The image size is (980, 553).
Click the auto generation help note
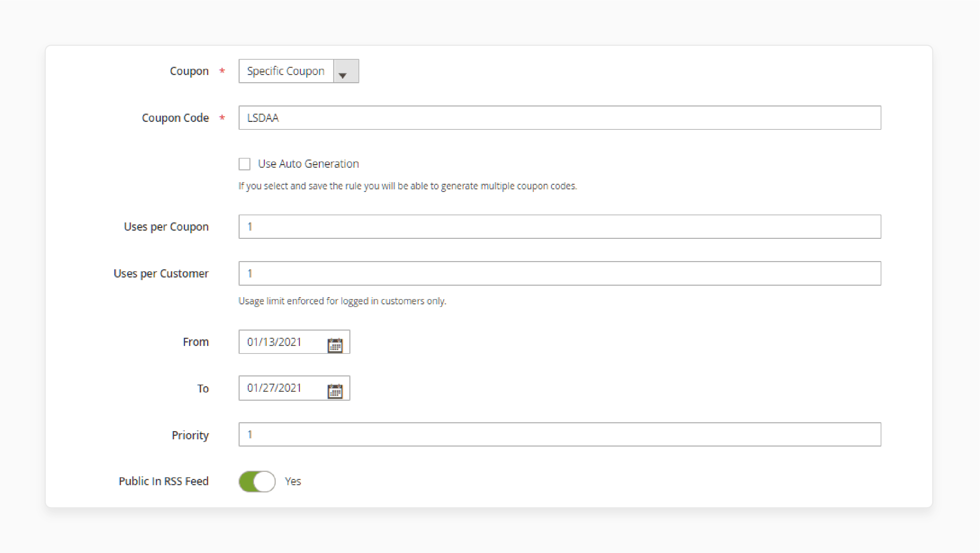click(407, 186)
